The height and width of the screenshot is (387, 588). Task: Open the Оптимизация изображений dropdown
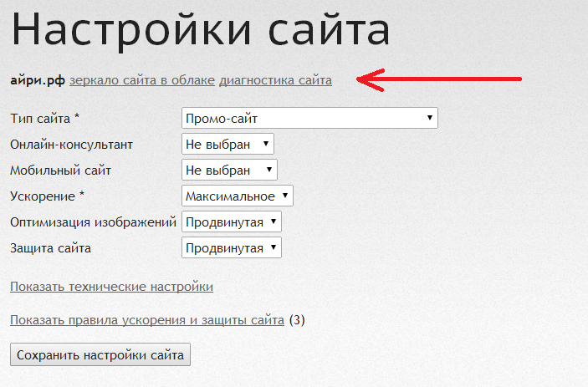[231, 222]
